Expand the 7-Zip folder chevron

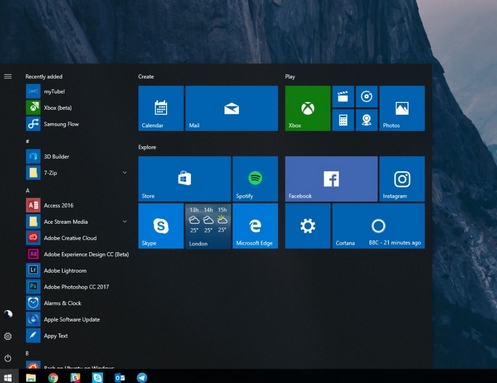click(125, 173)
